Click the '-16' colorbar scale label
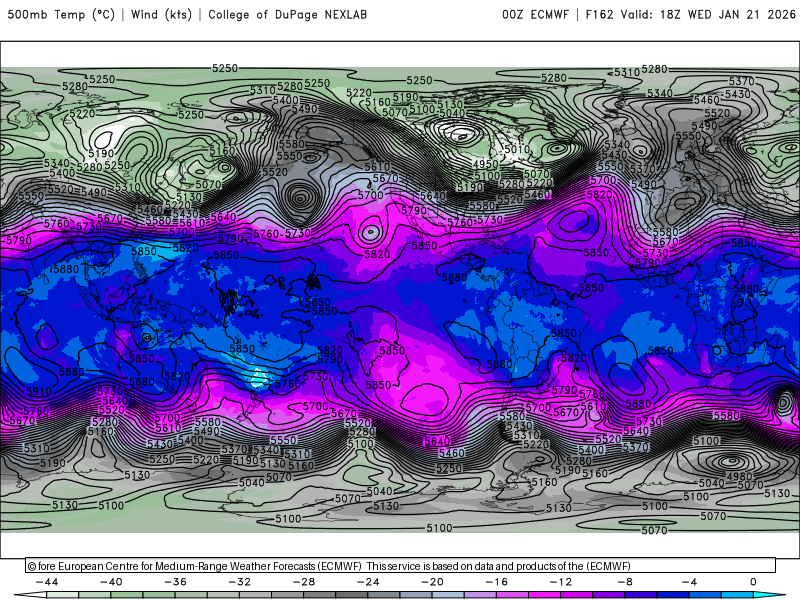The image size is (800, 600). 497,582
